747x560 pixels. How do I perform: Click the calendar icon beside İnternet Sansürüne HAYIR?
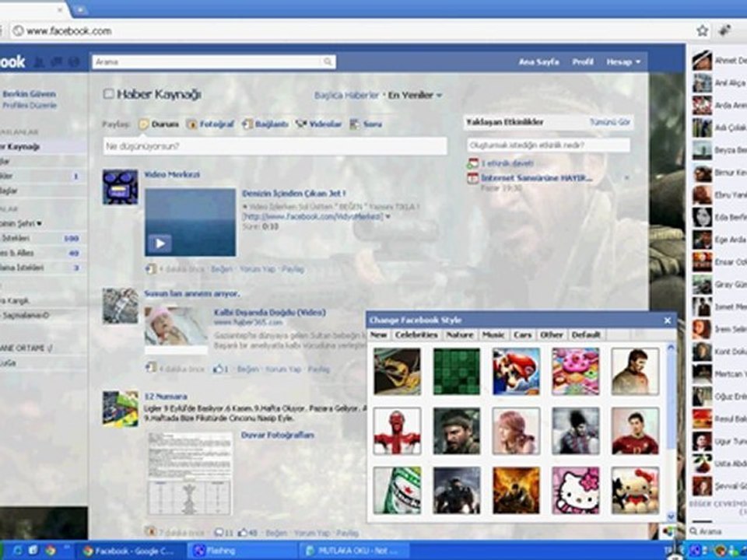[x=472, y=179]
